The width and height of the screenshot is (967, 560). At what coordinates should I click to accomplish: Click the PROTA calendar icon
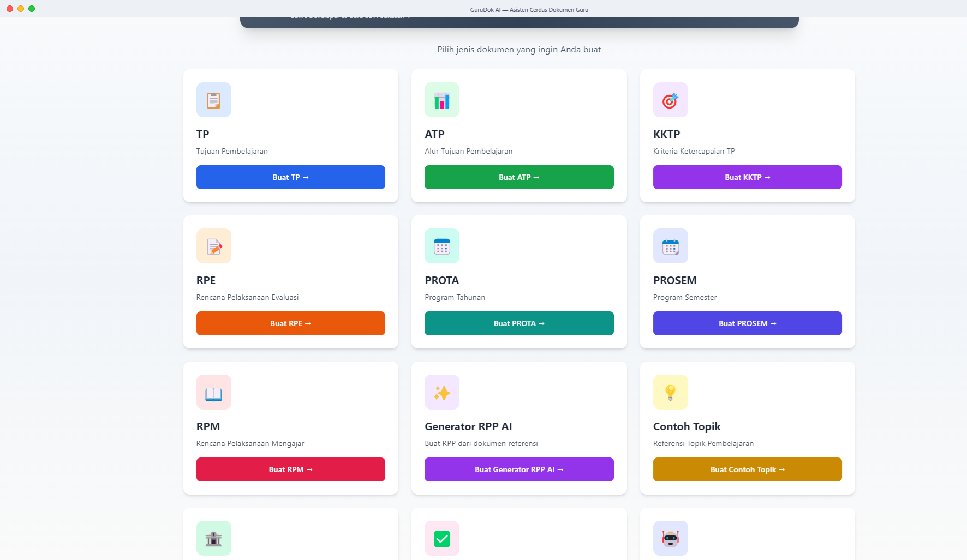click(x=442, y=246)
